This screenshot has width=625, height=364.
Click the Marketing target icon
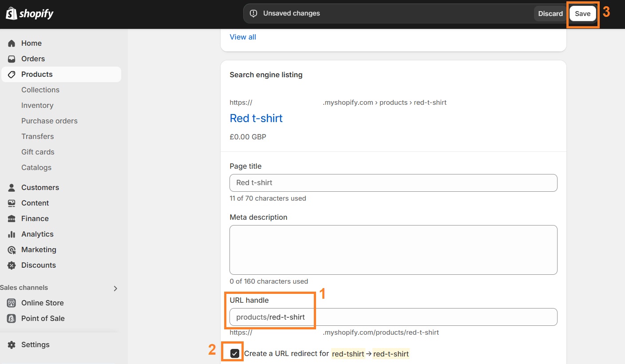pyautogui.click(x=12, y=249)
